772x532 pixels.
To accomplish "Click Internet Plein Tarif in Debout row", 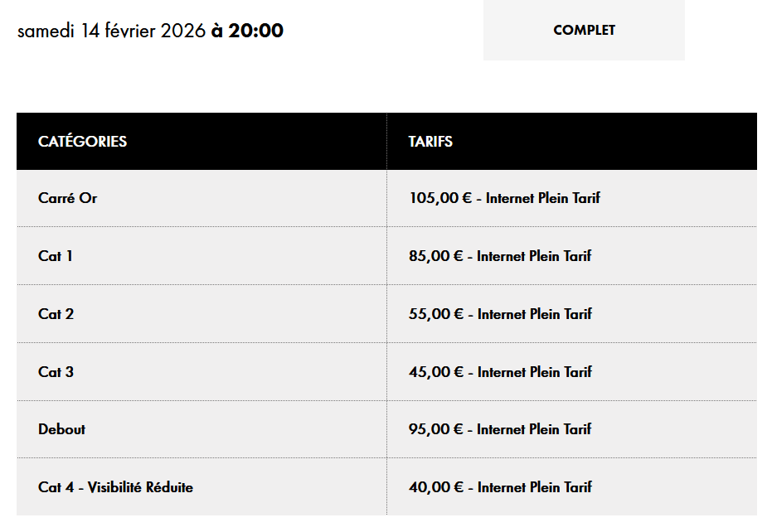I will (x=535, y=429).
